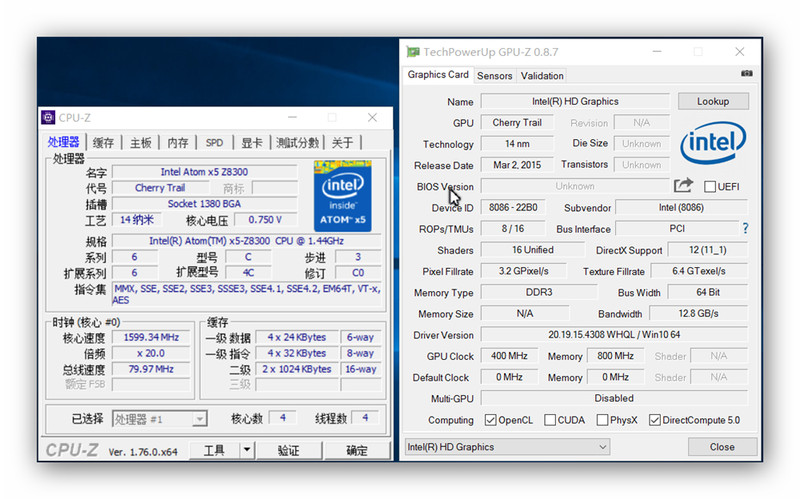800x499 pixels.
Task: Click the Release Date value Mar 2, 2015
Action: click(517, 165)
